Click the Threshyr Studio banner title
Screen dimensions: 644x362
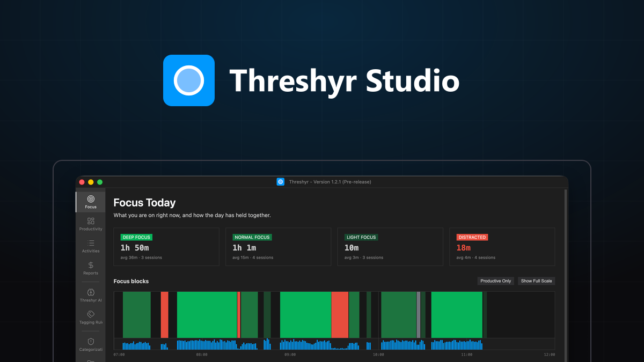(345, 81)
